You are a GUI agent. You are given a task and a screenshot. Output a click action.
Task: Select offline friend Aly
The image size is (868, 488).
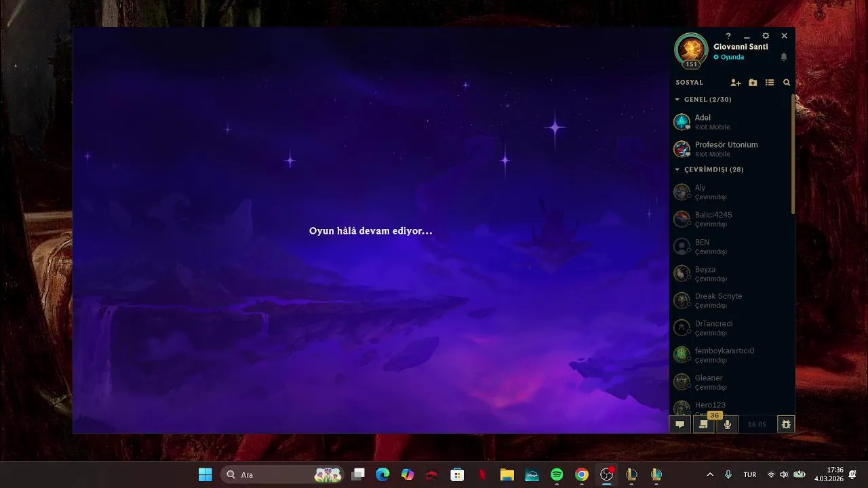click(730, 192)
